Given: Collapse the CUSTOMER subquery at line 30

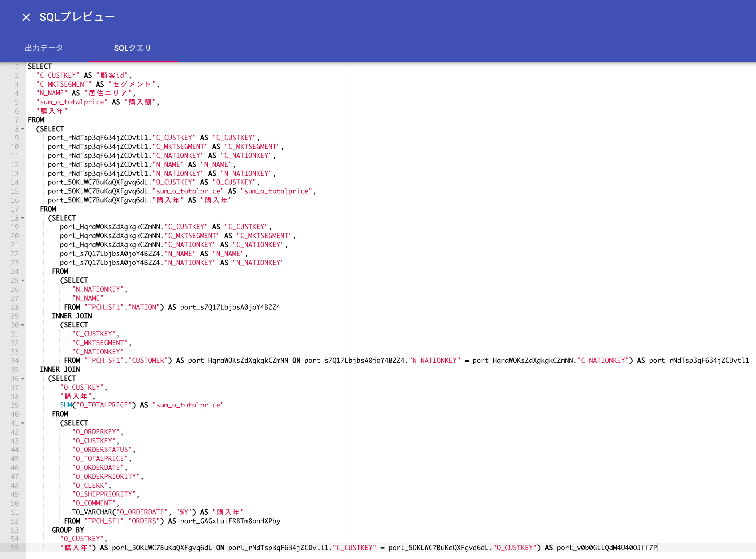Looking at the screenshot, I should click(22, 325).
